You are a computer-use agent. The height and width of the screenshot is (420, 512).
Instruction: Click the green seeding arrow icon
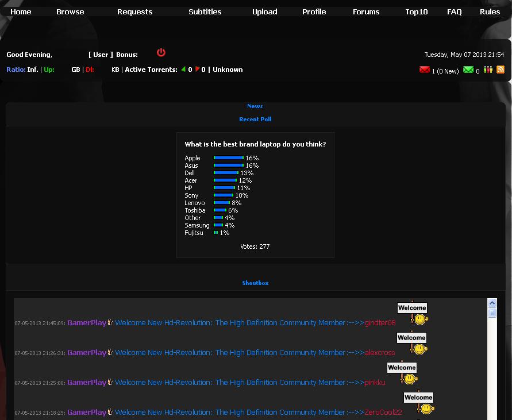tap(183, 69)
